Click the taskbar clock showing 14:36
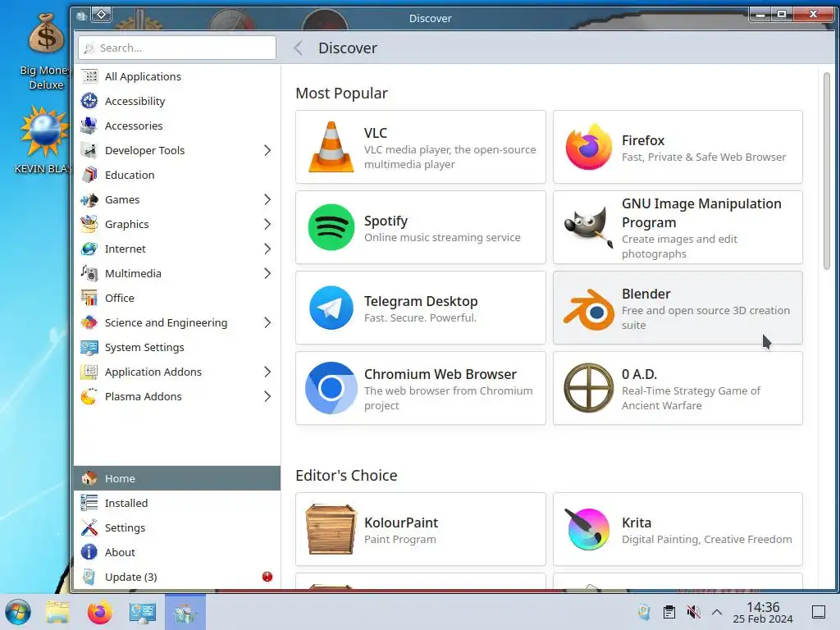Viewport: 840px width, 630px height. pyautogui.click(x=763, y=612)
